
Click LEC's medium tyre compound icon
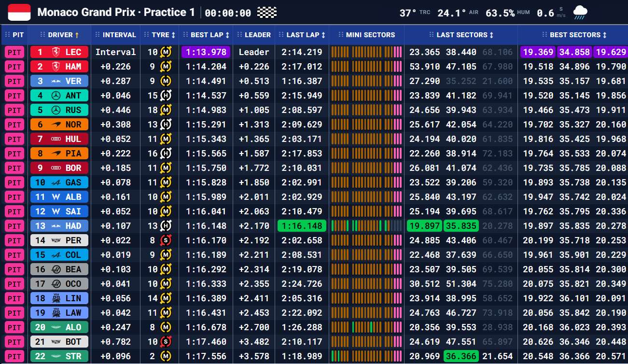tap(166, 52)
